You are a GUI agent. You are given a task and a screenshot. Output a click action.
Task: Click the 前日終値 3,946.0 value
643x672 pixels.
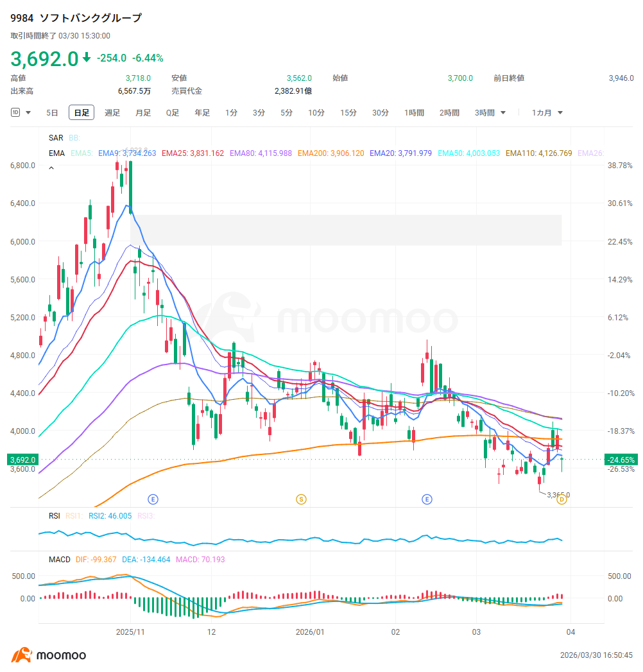click(621, 78)
